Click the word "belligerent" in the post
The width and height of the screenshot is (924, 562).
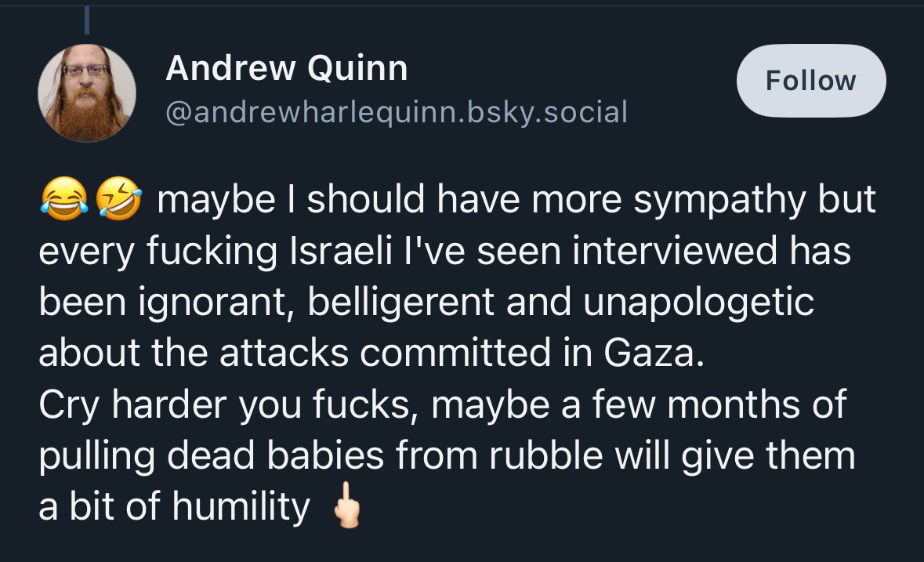[x=402, y=303]
